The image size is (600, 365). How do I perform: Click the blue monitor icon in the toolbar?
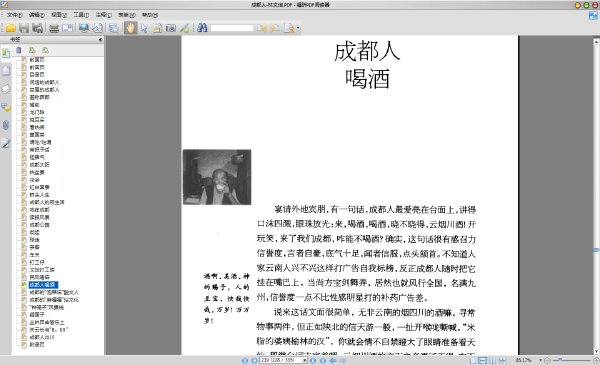pyautogui.click(x=84, y=28)
